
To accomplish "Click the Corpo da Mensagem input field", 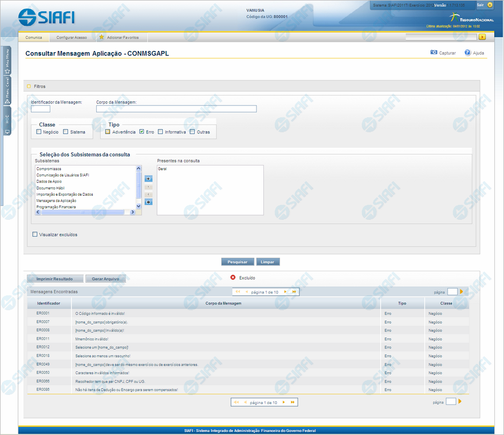I will [176, 109].
